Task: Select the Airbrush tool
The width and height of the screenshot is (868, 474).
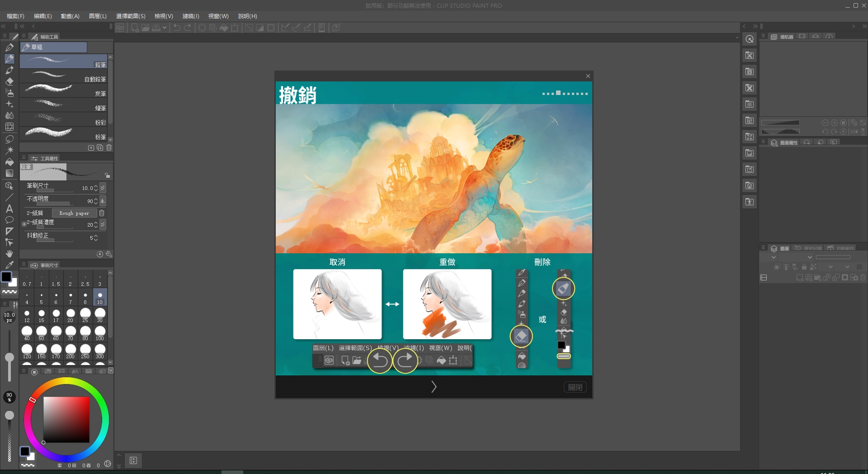Action: 9,93
